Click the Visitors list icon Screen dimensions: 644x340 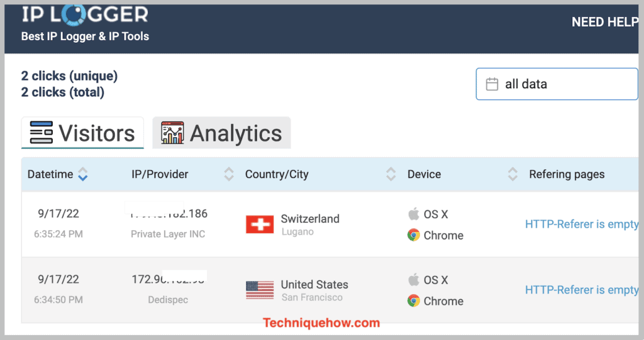coord(41,133)
